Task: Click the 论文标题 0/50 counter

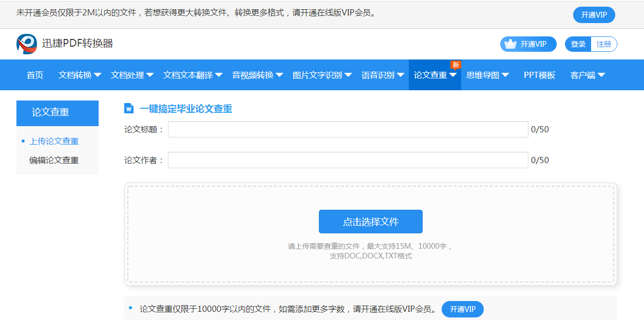Action: (540, 129)
